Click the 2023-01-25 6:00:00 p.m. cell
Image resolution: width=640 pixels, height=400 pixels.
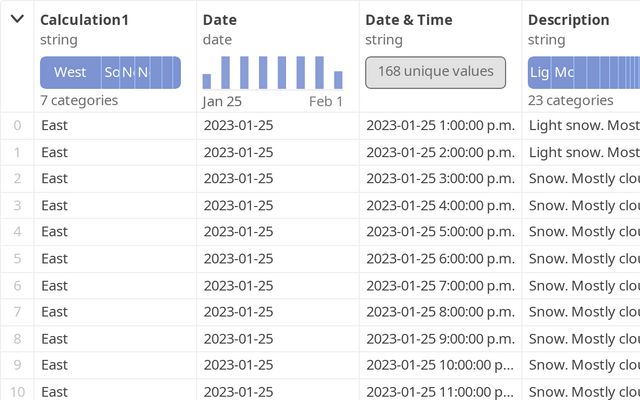440,259
